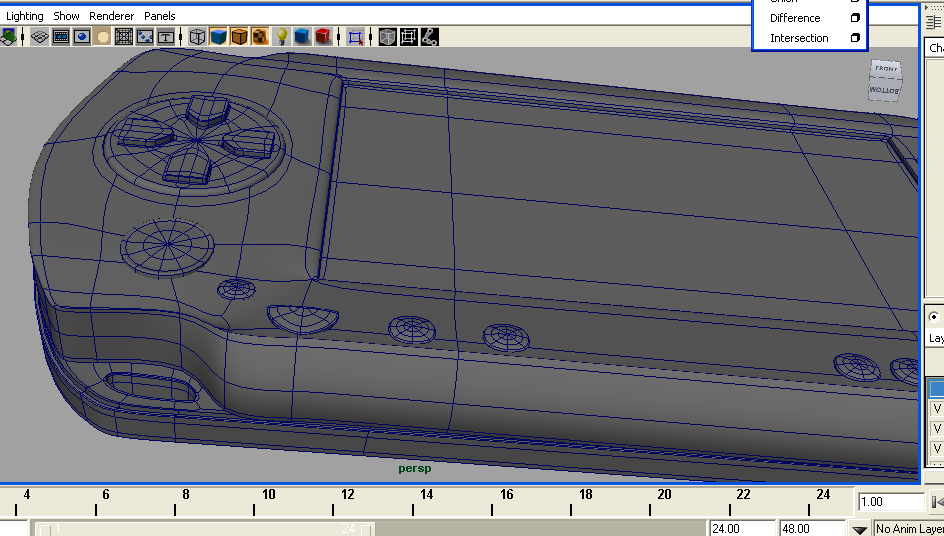Toggle the Shadows blue cube icon
This screenshot has height=536, width=944.
tap(302, 37)
